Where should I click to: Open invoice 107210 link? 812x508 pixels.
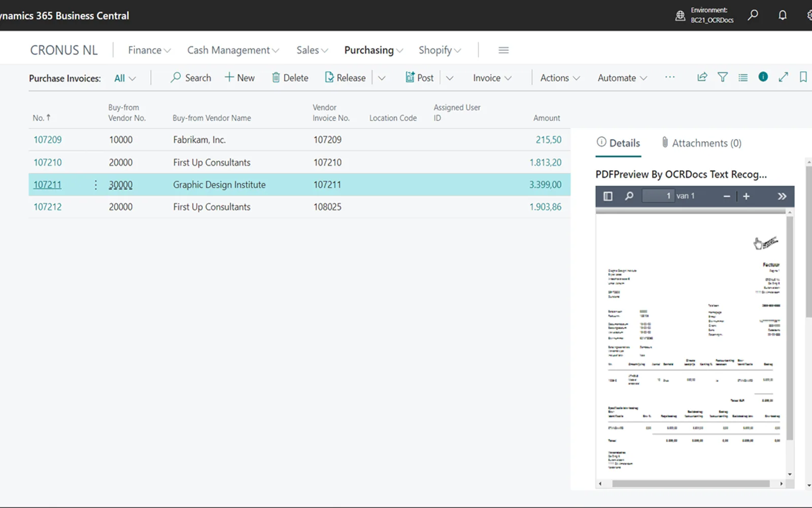(48, 163)
